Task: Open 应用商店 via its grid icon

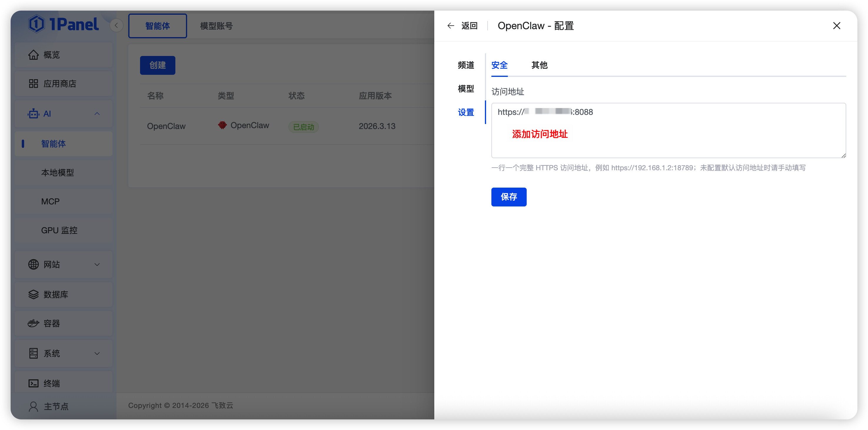Action: click(33, 84)
